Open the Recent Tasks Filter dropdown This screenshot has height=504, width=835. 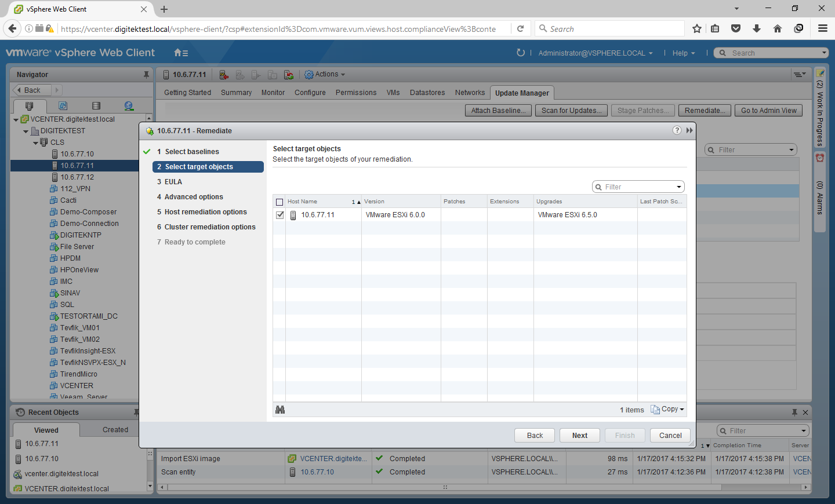(x=803, y=431)
